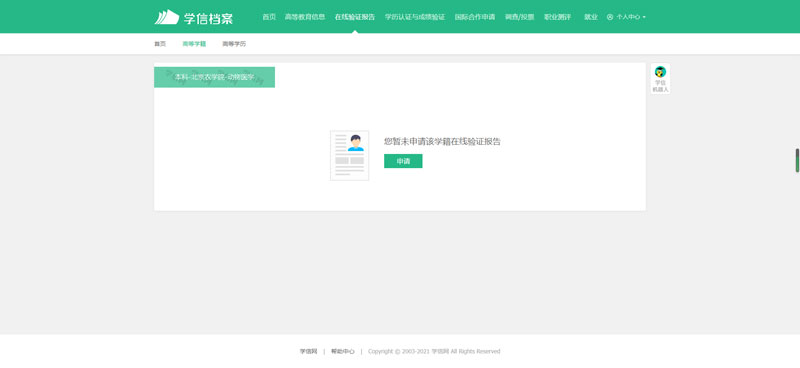
Task: Open the 首页 navigation item
Action: click(269, 17)
